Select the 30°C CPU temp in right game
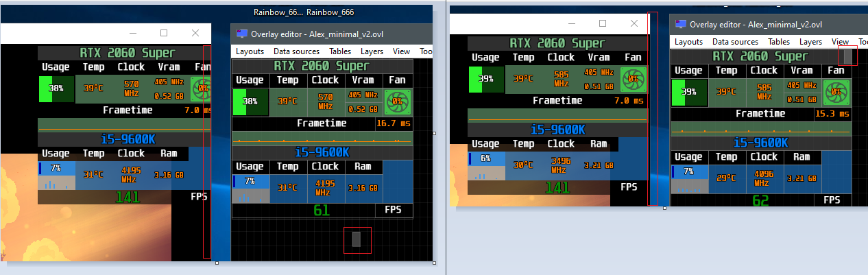This screenshot has width=868, height=275. [x=523, y=165]
